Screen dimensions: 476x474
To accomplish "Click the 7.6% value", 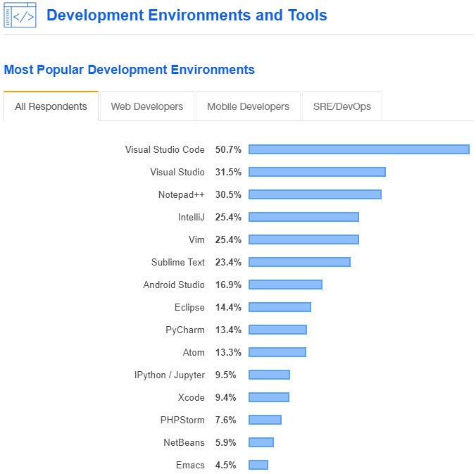I will click(225, 420).
